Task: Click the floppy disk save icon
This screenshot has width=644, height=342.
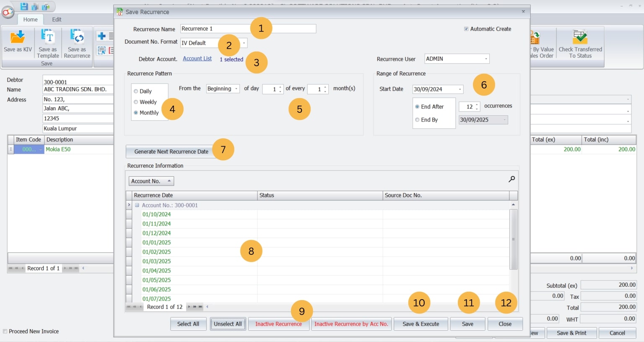Action: click(x=24, y=6)
